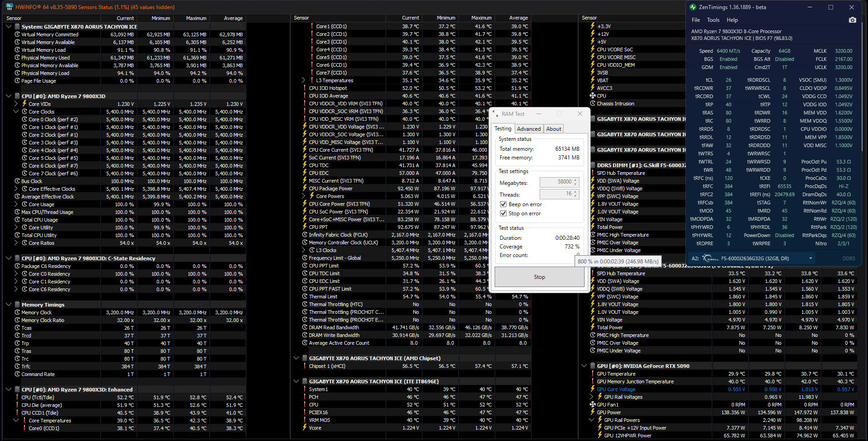This screenshot has height=441, width=868.
Task: Click the thermometer icon beside CPU IOD Hotspot
Action: [x=304, y=88]
